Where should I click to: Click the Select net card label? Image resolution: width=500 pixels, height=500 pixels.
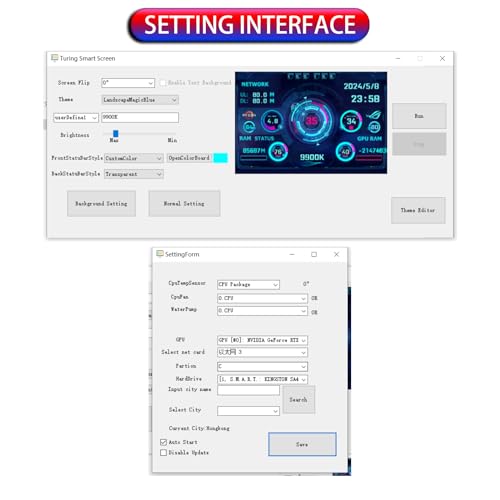point(183,352)
